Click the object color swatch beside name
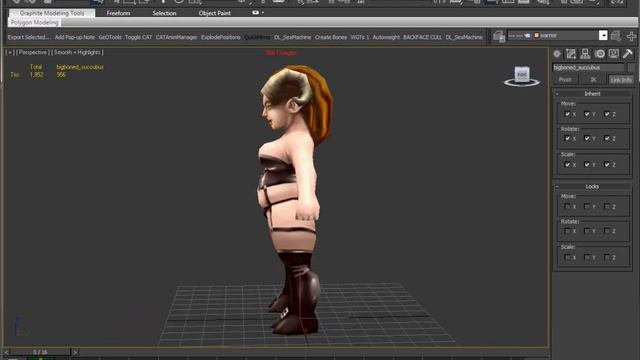The height and width of the screenshot is (360, 640). 632,67
